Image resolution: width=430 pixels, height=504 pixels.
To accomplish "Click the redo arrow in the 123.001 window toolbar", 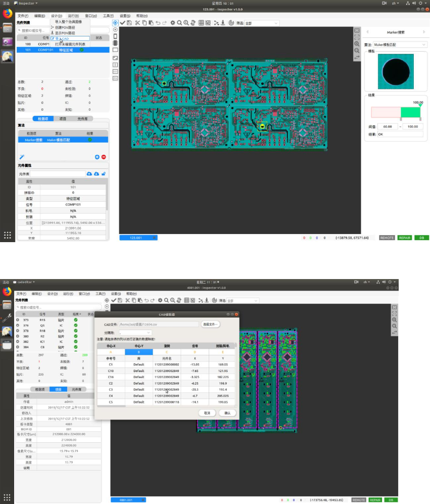I will tap(165, 23).
